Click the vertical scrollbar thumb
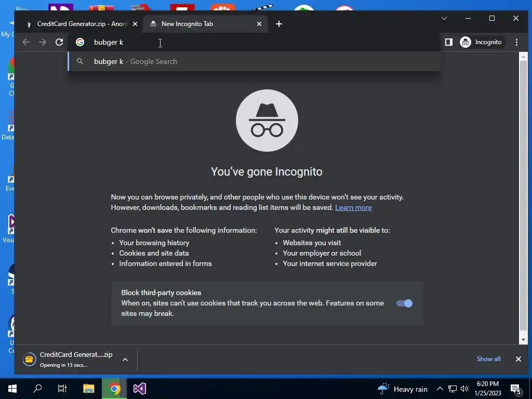The width and height of the screenshot is (532, 399). [x=523, y=195]
